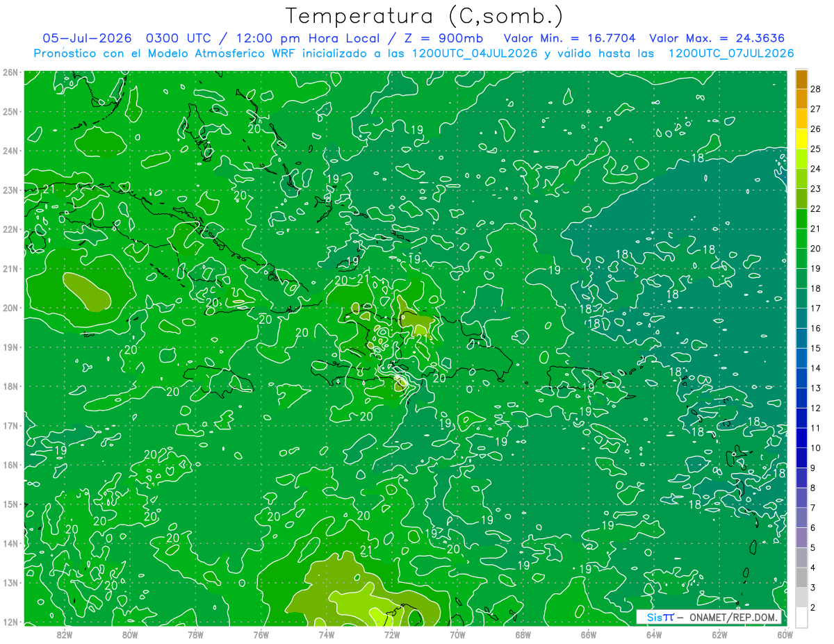Click the 26N latitude axis label

(x=10, y=72)
